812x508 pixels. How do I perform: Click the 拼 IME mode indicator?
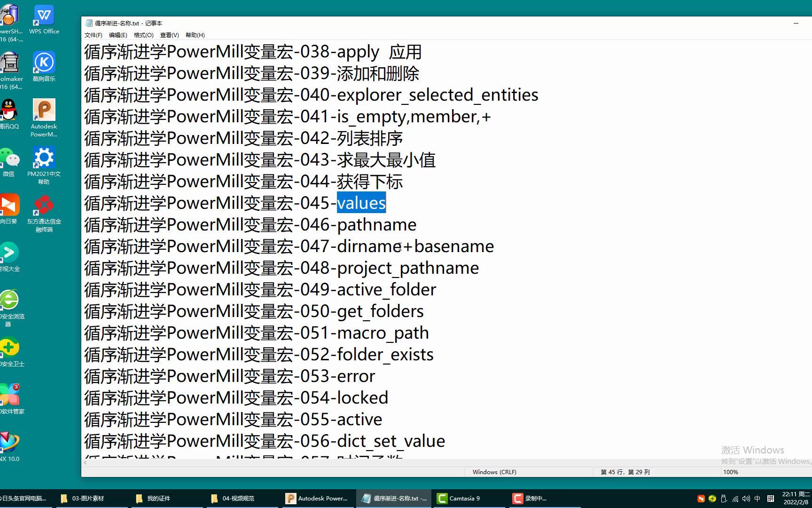pyautogui.click(x=771, y=499)
